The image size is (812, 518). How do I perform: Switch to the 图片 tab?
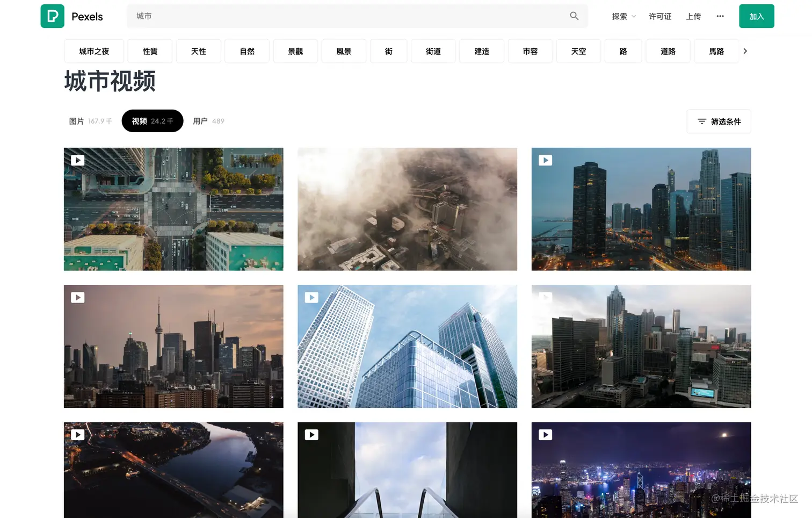[90, 121]
